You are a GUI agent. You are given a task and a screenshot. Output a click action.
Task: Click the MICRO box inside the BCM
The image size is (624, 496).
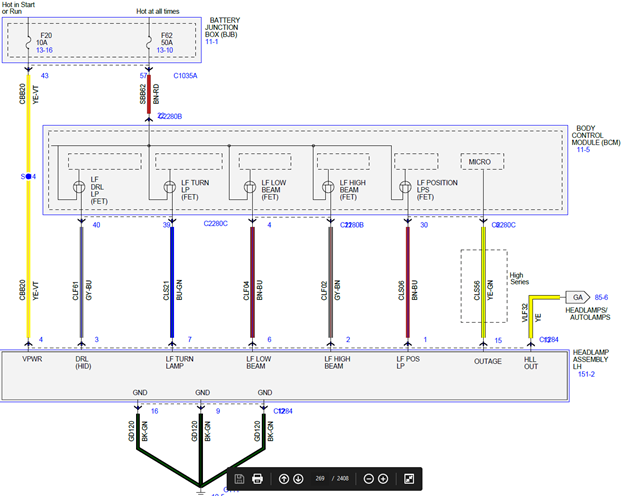482,162
